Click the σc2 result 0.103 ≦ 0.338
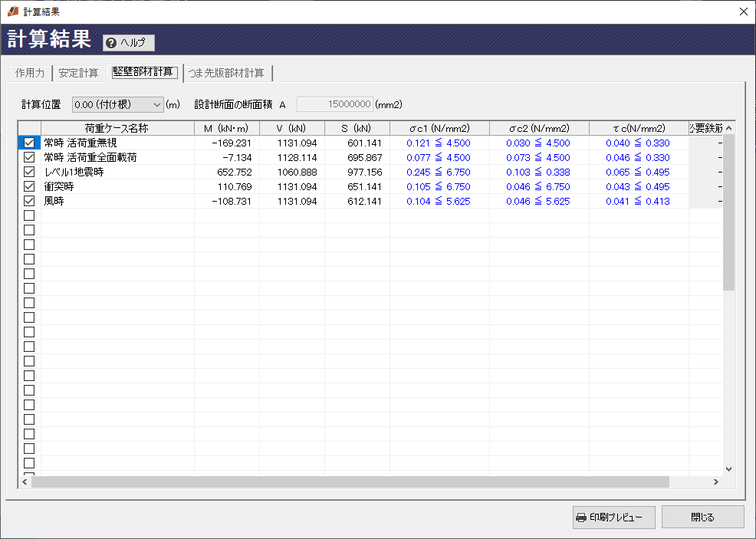The width and height of the screenshot is (756, 539). [538, 172]
